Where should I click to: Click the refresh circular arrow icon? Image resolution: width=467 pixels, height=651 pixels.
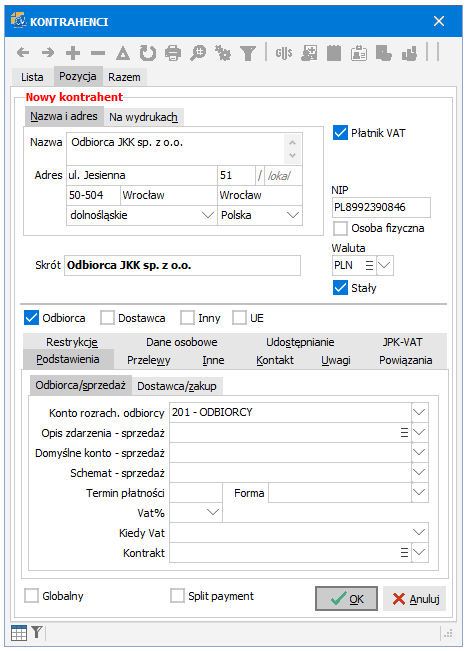[x=148, y=53]
